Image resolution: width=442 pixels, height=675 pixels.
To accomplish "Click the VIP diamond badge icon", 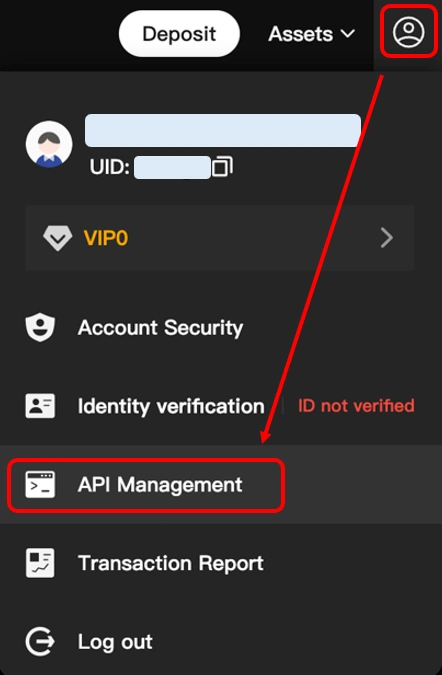I will tap(58, 238).
